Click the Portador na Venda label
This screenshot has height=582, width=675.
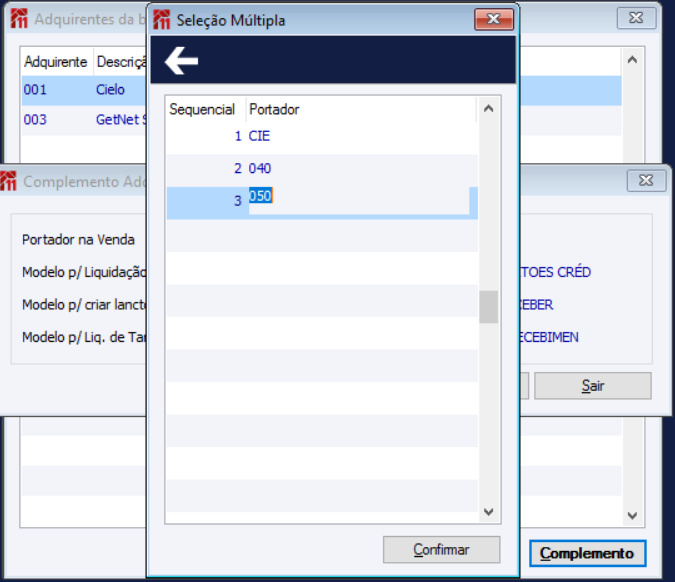[x=78, y=239]
